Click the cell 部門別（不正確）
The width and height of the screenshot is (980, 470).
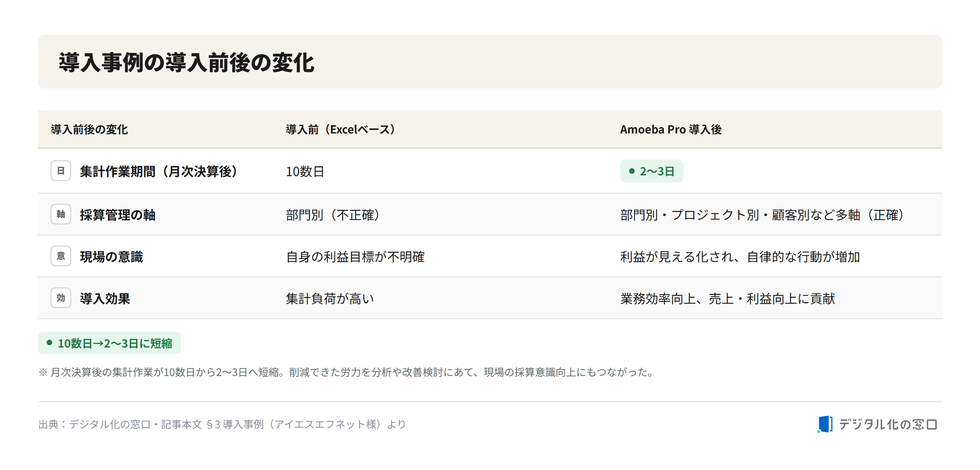coord(333,215)
